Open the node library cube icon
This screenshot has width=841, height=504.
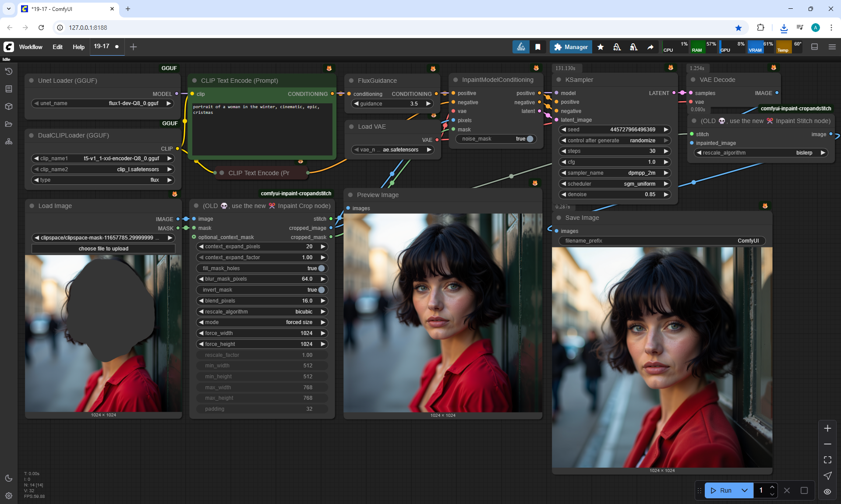[9, 106]
